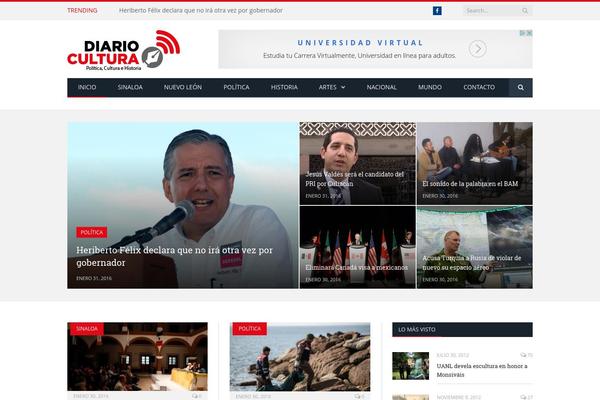Click the Lo más visto header
Viewport: 600px width, 400px height.
(462, 330)
